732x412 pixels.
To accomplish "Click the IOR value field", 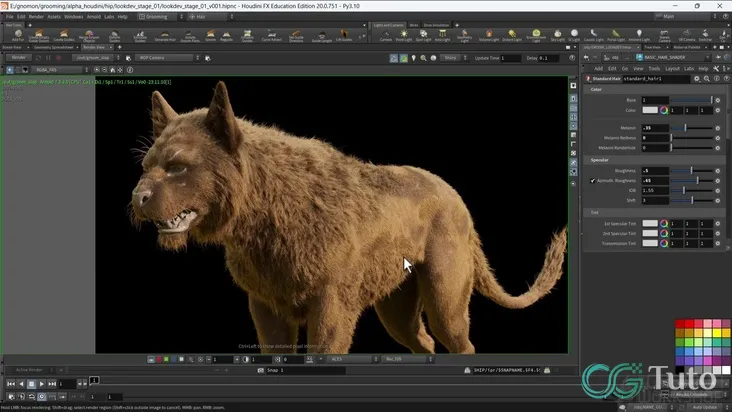I will click(x=655, y=190).
